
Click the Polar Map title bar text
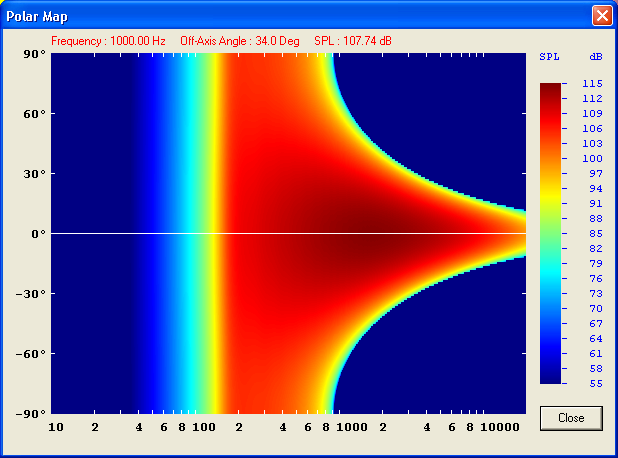pos(37,17)
